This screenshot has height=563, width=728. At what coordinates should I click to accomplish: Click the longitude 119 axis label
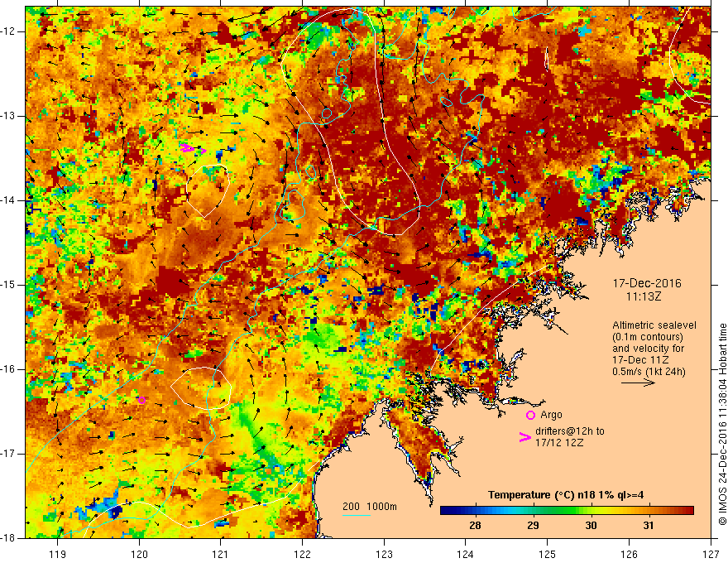click(x=58, y=554)
